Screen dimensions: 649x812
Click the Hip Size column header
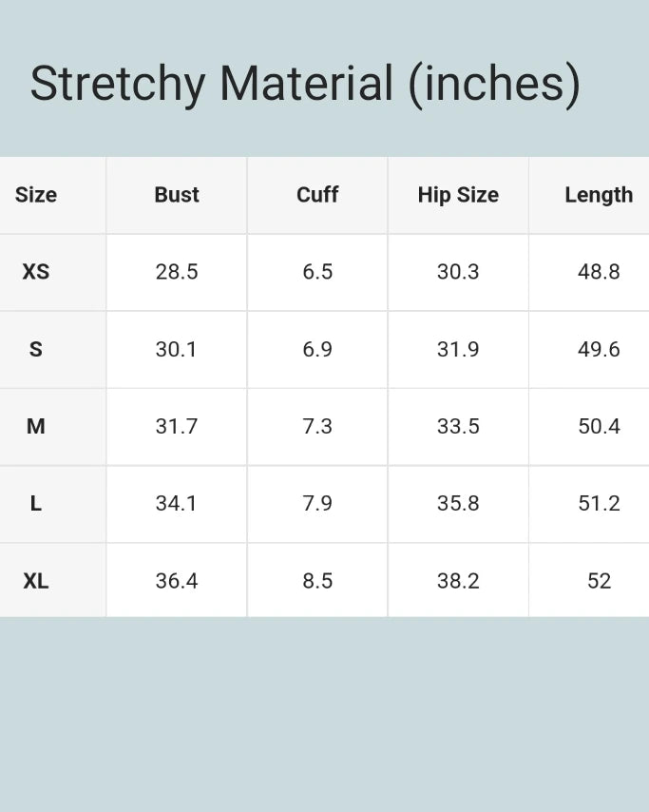click(458, 195)
